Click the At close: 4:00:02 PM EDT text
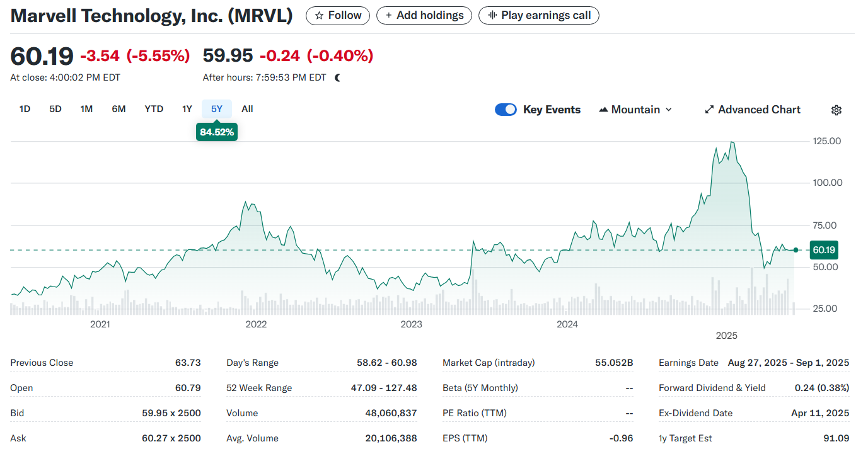This screenshot has height=454, width=868. click(65, 77)
